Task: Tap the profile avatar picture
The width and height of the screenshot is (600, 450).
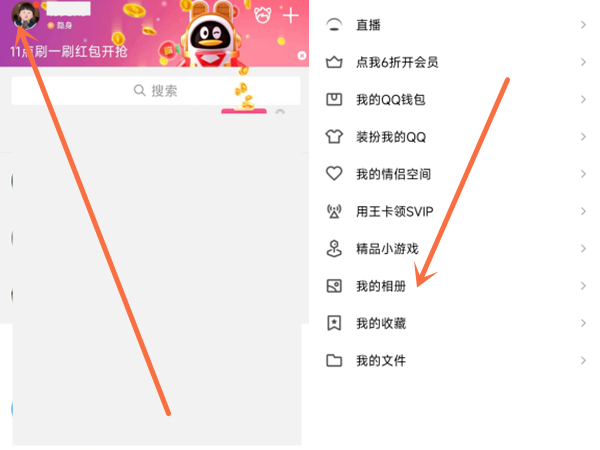Action: [x=25, y=16]
